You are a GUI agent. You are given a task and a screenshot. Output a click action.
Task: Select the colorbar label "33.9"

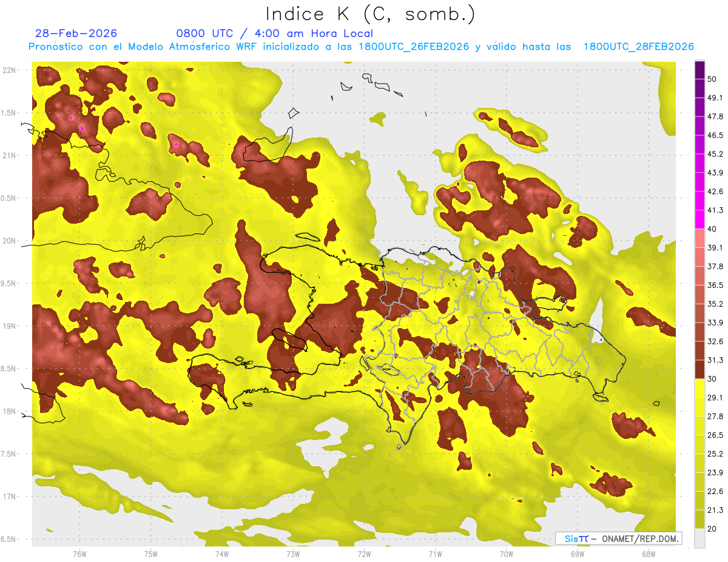click(716, 323)
